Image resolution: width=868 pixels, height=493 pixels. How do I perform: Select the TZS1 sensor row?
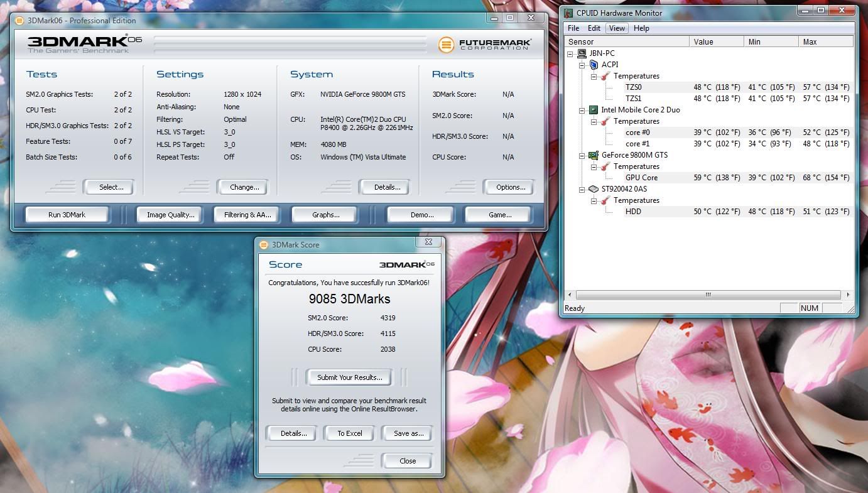(x=708, y=99)
